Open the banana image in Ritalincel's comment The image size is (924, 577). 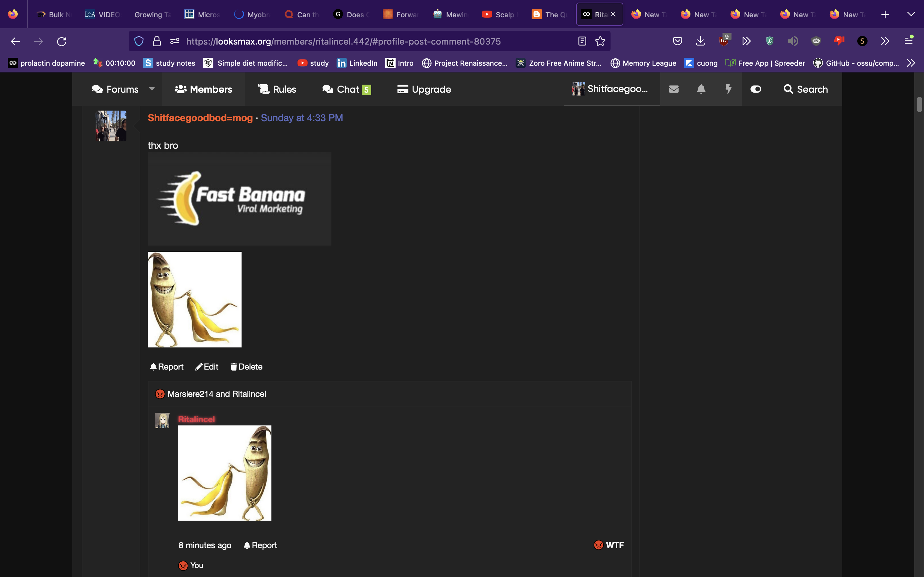tap(225, 472)
